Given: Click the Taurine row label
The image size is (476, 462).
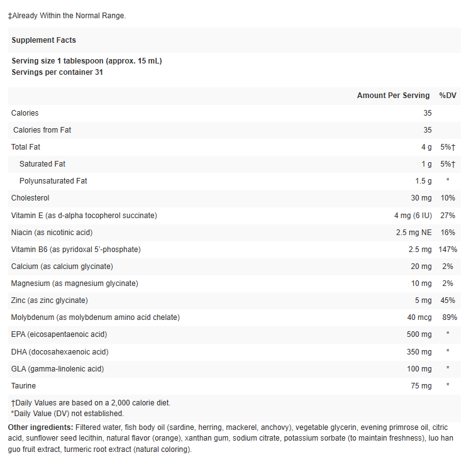Looking at the screenshot, I should (24, 386).
